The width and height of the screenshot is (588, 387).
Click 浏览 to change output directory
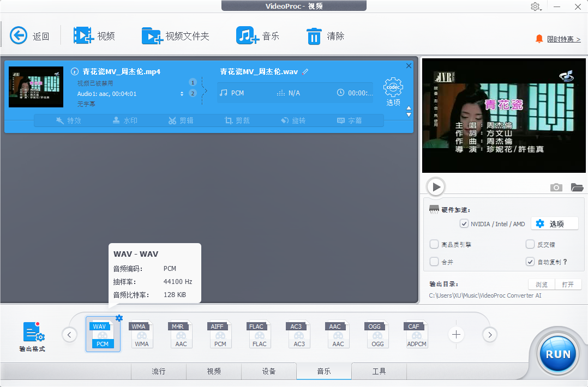coord(541,283)
